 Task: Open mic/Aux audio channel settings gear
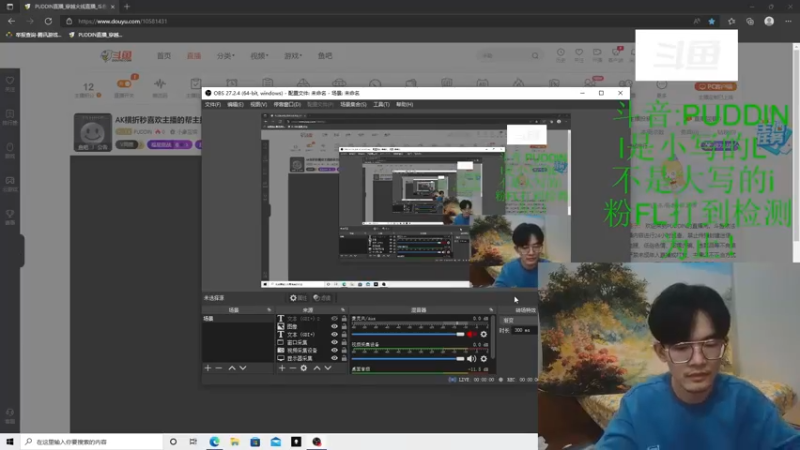click(484, 334)
